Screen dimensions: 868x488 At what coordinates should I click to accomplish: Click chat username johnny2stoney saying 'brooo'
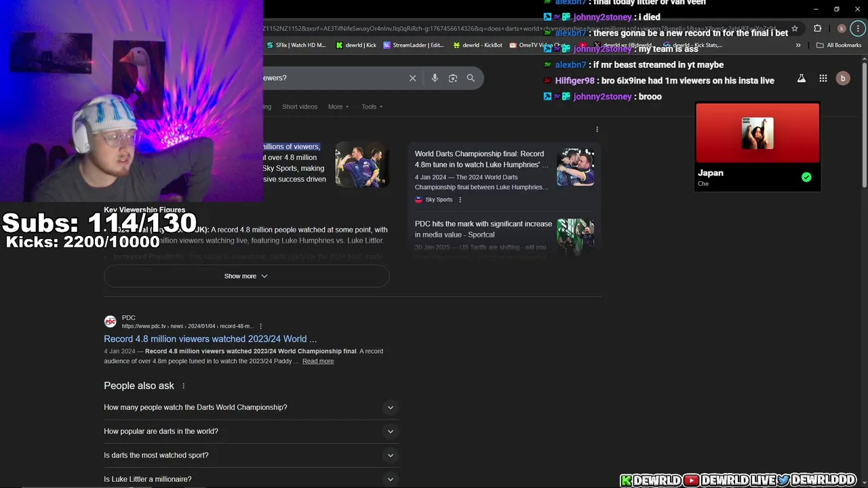tap(602, 97)
